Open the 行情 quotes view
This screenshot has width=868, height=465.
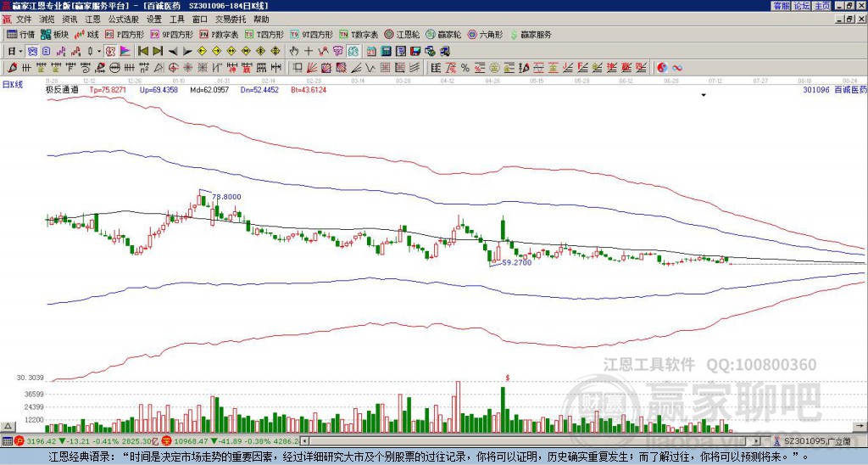(x=20, y=34)
